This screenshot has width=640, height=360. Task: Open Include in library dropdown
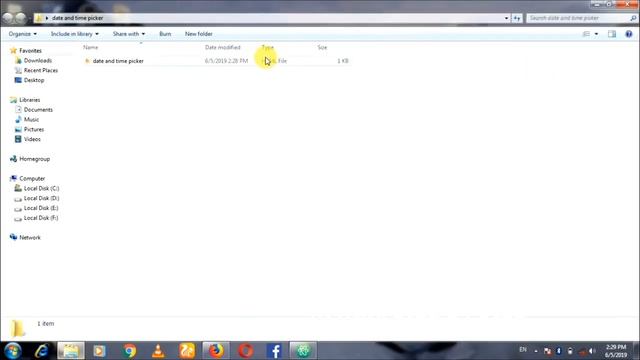[x=75, y=34]
